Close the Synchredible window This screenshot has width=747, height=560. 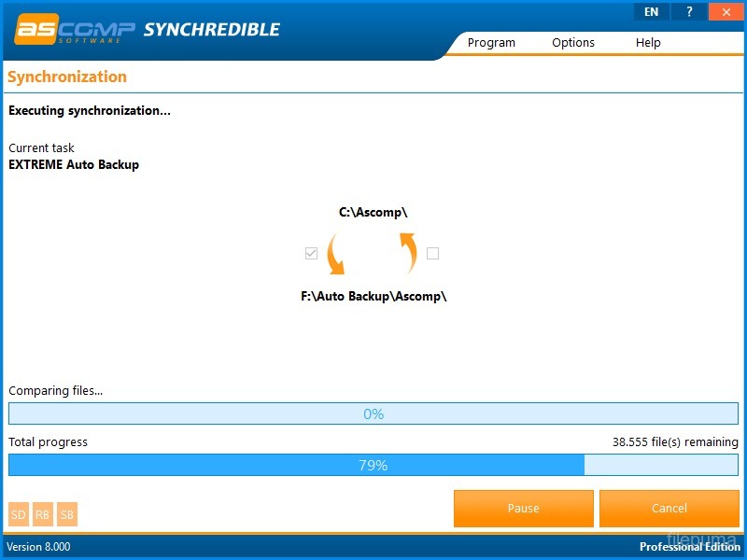[726, 12]
